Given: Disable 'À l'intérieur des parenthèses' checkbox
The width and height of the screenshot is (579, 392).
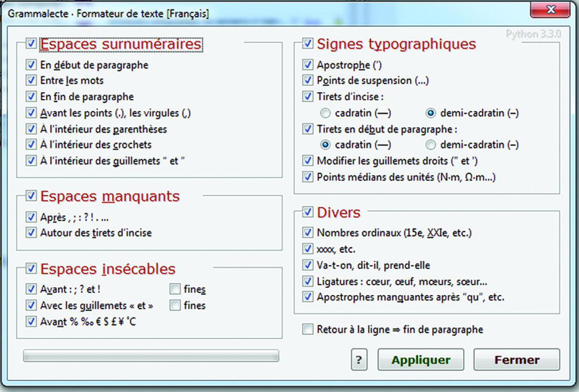Looking at the screenshot, I should (x=31, y=129).
